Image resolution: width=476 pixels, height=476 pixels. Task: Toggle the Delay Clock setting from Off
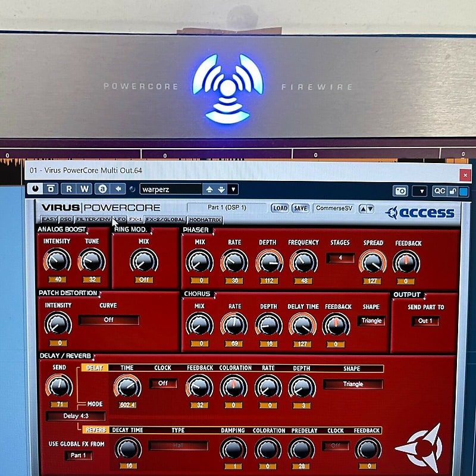(162, 383)
